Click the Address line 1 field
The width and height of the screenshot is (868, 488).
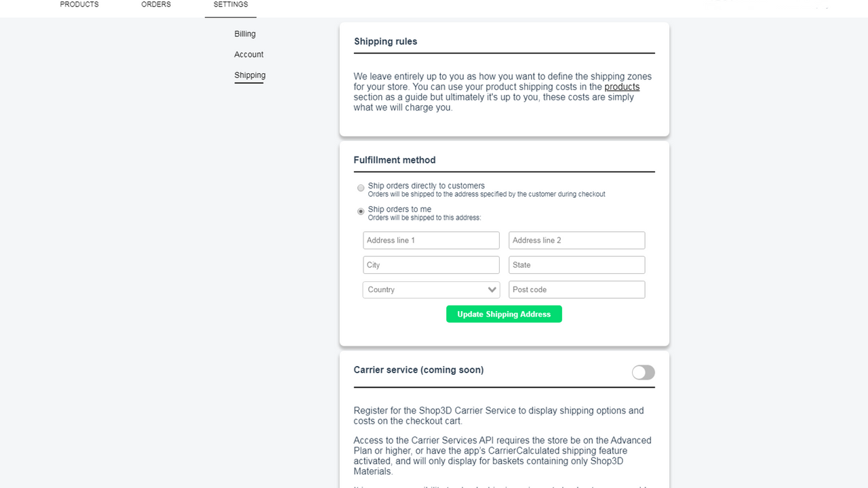pyautogui.click(x=431, y=240)
